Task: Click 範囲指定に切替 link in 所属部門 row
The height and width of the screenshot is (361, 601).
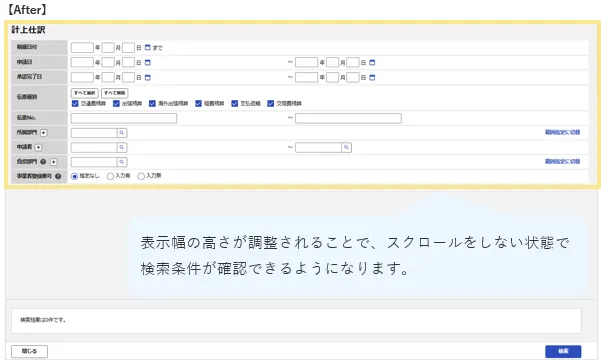Action: (x=562, y=132)
